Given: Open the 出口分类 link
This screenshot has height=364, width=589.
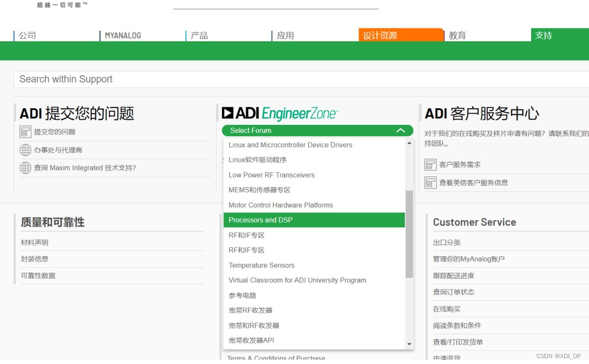Looking at the screenshot, I should pyautogui.click(x=446, y=243).
